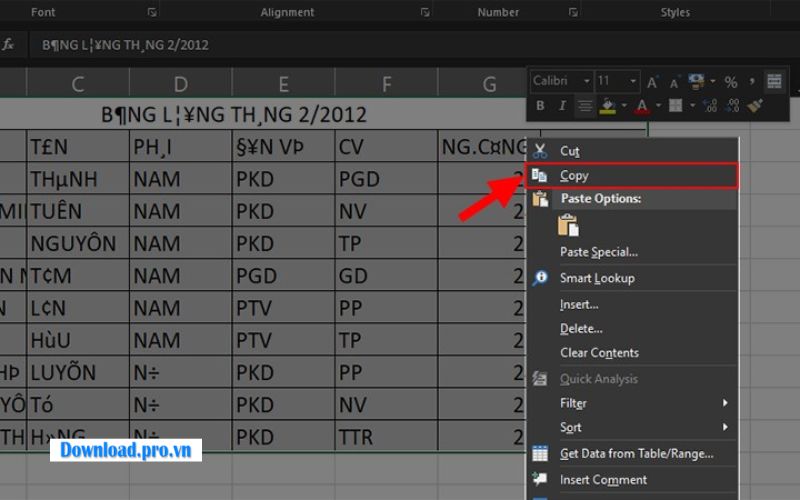Screen dimensions: 800x500
Task: Expand the Font Color dropdown arrow
Action: pyautogui.click(x=658, y=106)
